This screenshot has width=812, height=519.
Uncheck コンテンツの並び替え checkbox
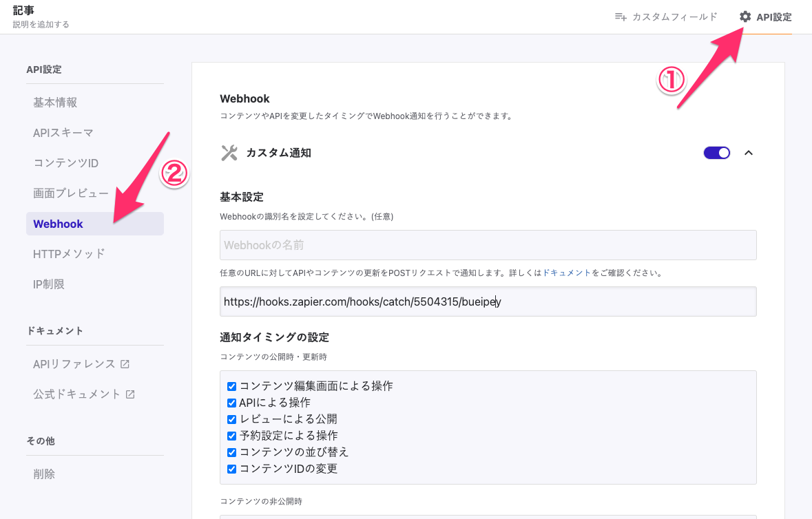(232, 452)
